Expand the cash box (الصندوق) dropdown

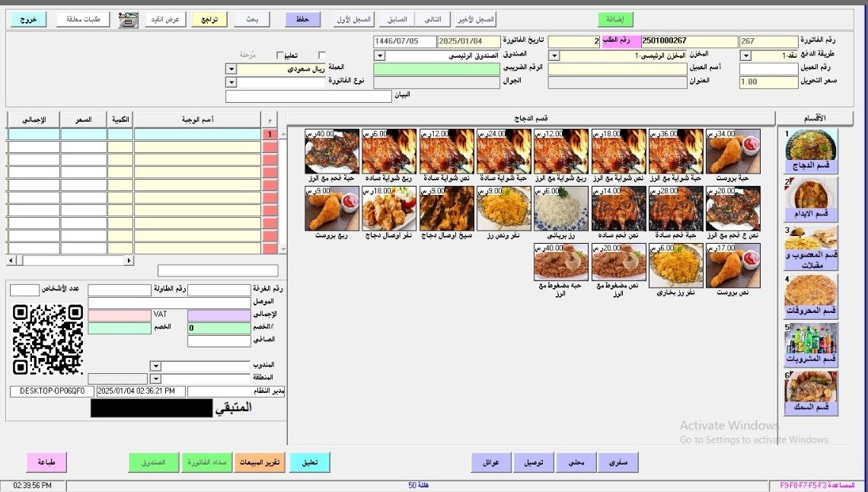coord(378,56)
